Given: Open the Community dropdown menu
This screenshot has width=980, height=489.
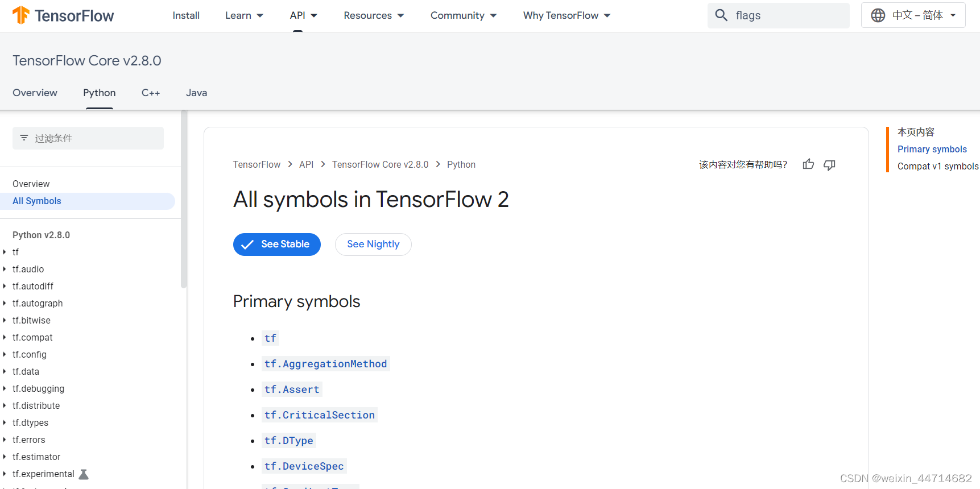Looking at the screenshot, I should (464, 15).
